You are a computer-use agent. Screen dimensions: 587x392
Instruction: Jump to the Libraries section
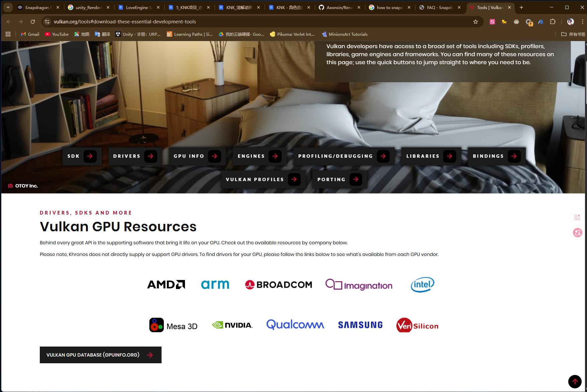pos(431,156)
